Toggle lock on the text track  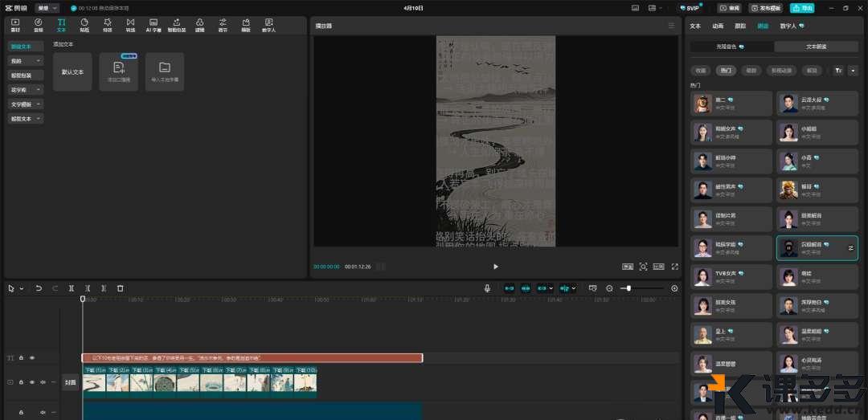click(x=21, y=358)
